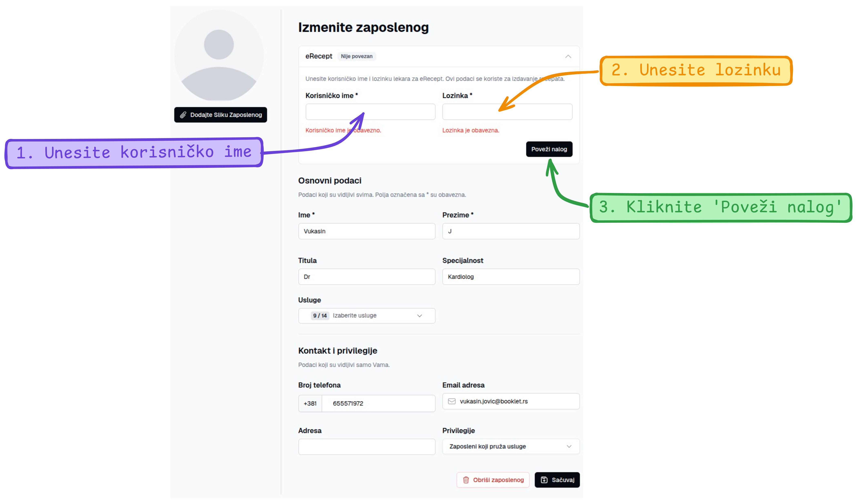Viewport: 857px width, 504px height.
Task: Focus the Korisničko ime input field
Action: click(x=370, y=112)
